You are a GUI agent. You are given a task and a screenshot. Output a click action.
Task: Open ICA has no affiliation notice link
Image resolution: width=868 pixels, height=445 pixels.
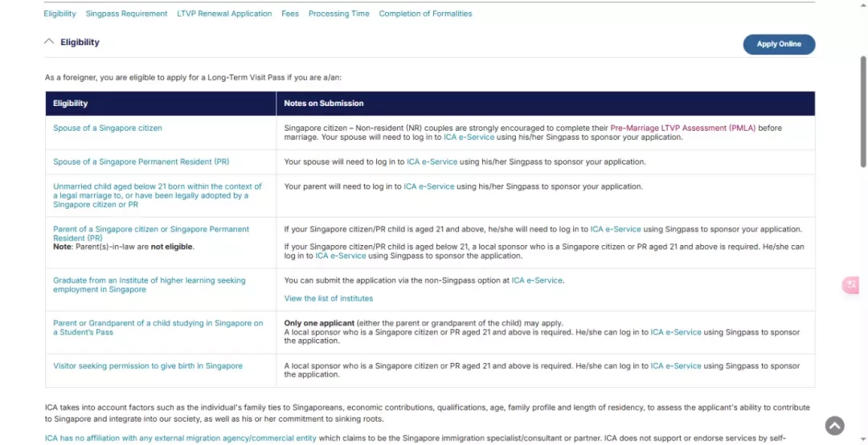181,438
